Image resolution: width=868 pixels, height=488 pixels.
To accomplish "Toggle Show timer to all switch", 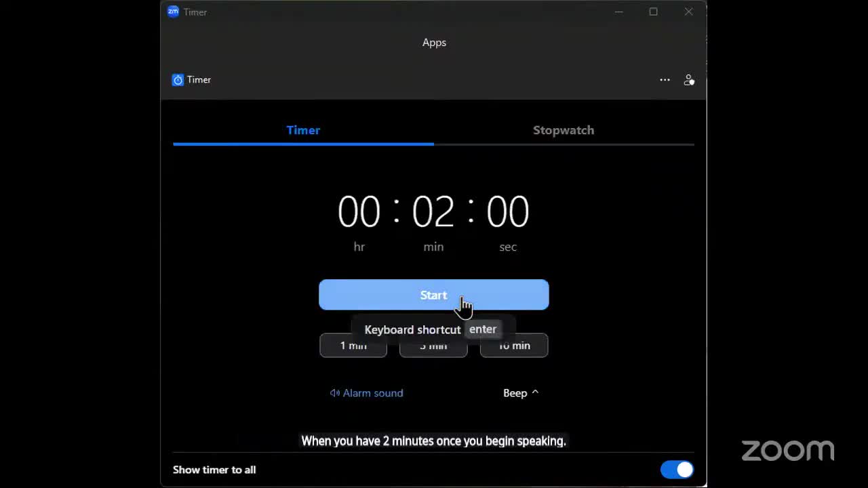I will 677,470.
